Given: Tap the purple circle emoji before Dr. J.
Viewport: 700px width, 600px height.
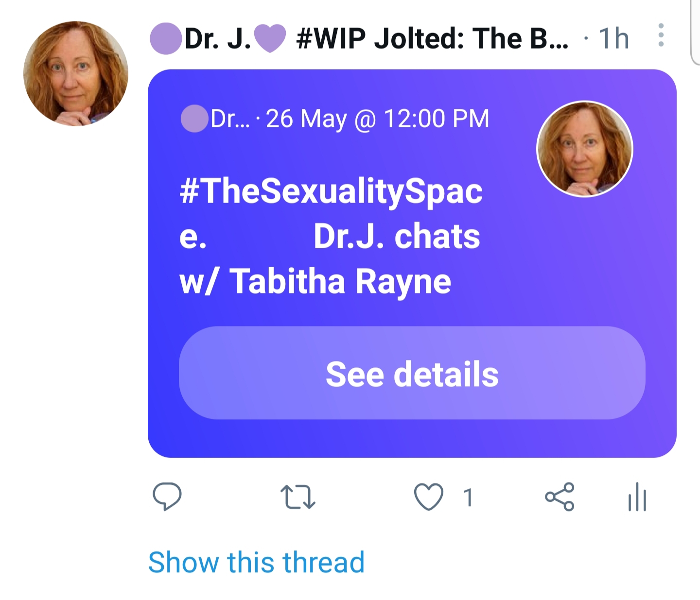Looking at the screenshot, I should coord(166,38).
